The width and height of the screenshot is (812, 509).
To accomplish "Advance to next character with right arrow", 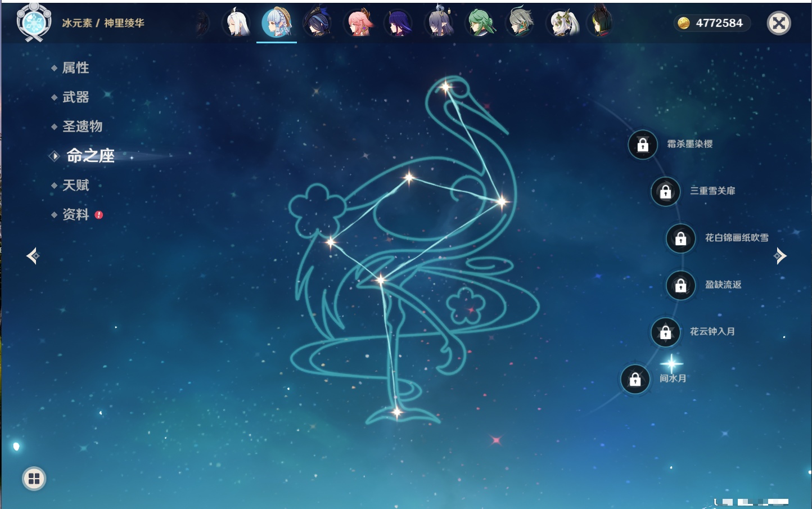I will (780, 256).
